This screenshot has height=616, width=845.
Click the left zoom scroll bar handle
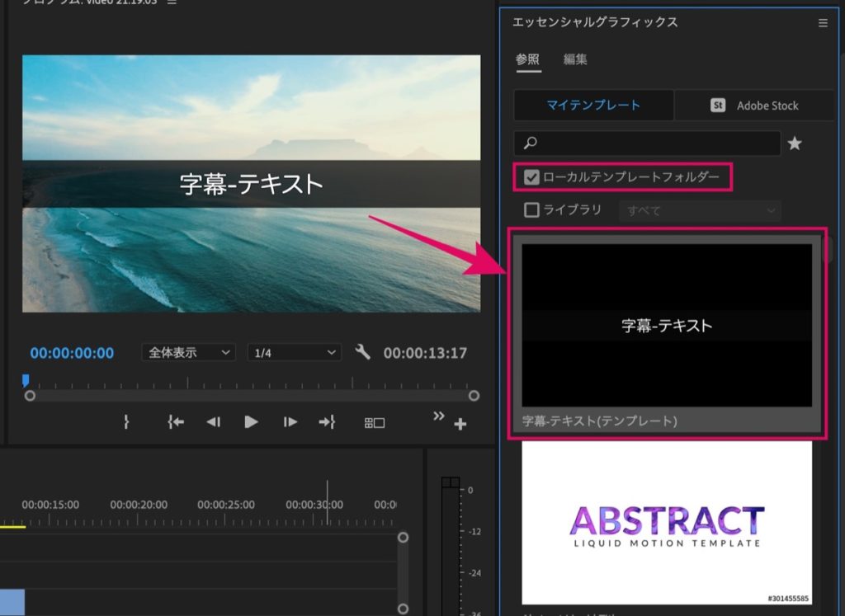point(31,396)
